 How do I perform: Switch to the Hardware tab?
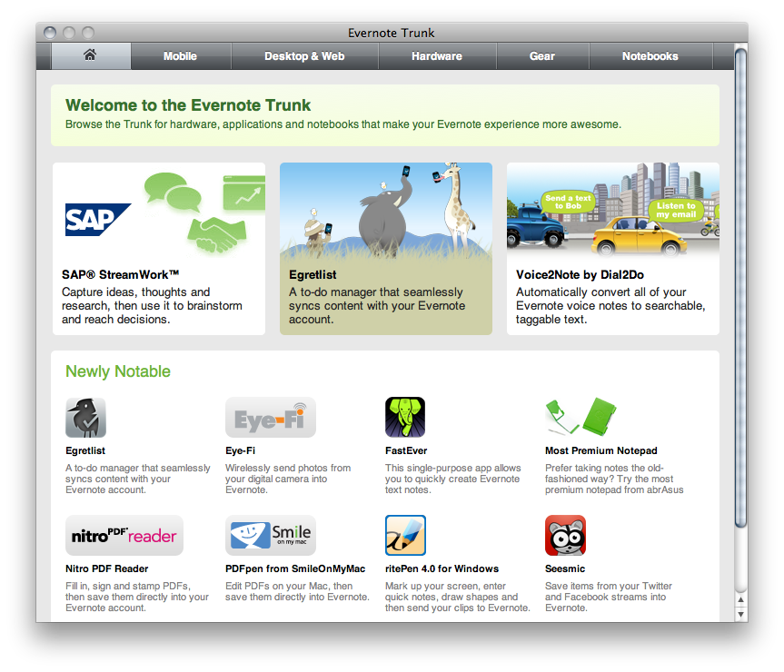pyautogui.click(x=437, y=56)
